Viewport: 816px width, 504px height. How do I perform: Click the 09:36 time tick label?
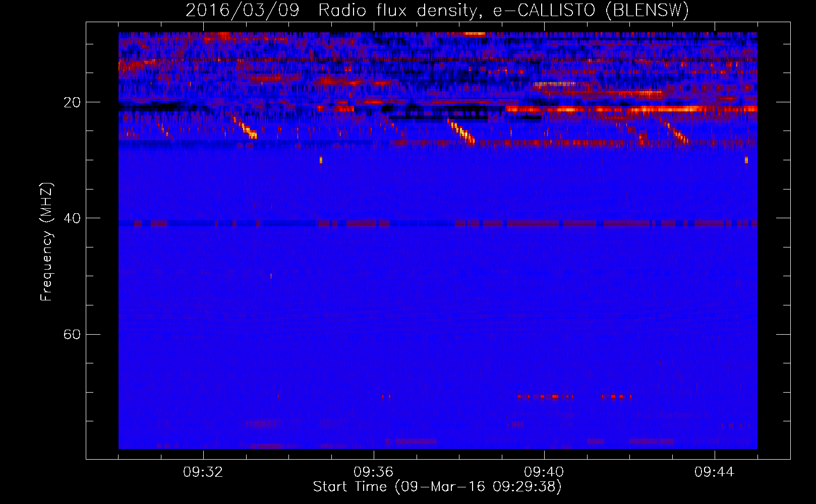tap(374, 472)
